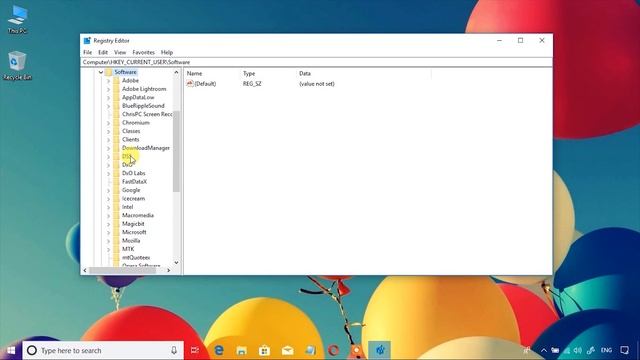Launch Microsoft Edge from the taskbar

[219, 350]
